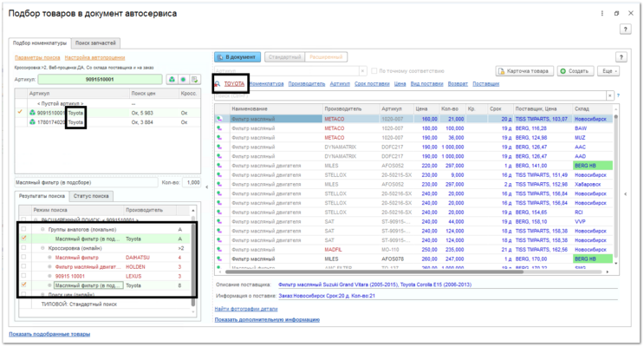Switch to Расширенный search mode
The width and height of the screenshot is (644, 347).
(x=326, y=57)
